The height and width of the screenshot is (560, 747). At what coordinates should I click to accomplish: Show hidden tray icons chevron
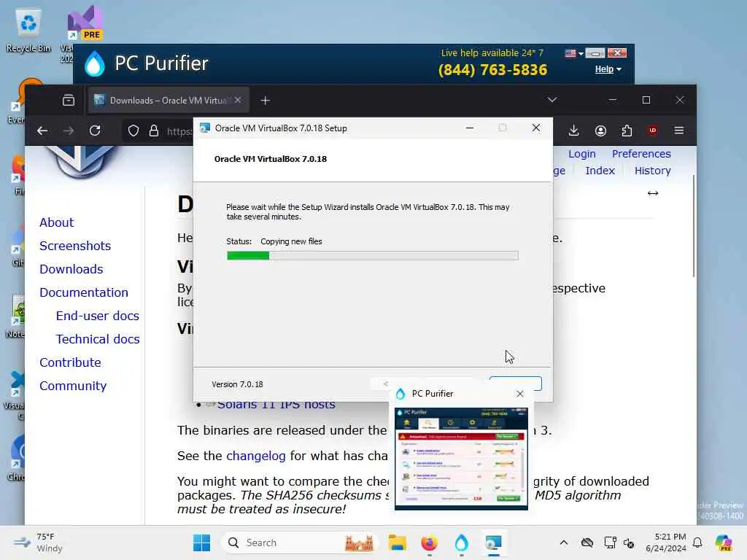[564, 542]
